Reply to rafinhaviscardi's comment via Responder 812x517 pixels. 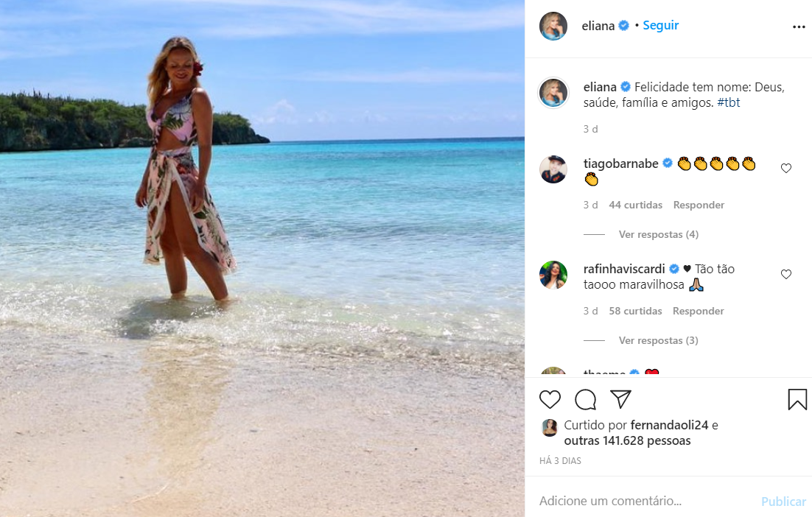(698, 311)
